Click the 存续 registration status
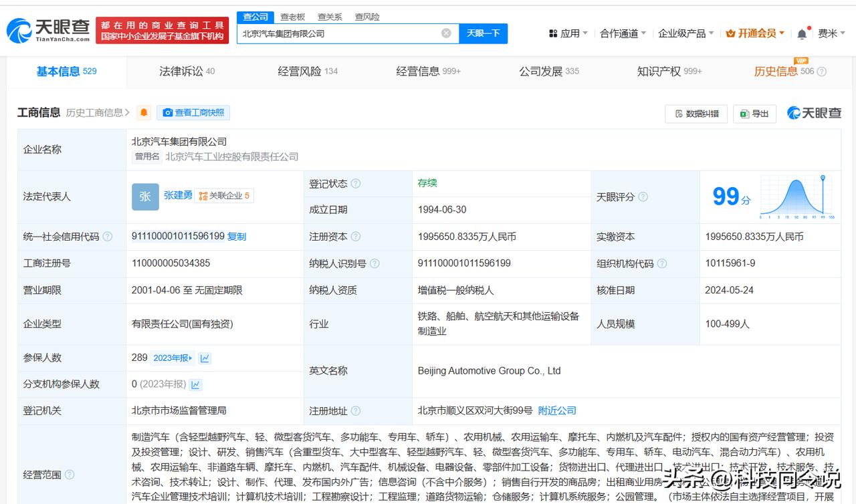 tap(427, 183)
